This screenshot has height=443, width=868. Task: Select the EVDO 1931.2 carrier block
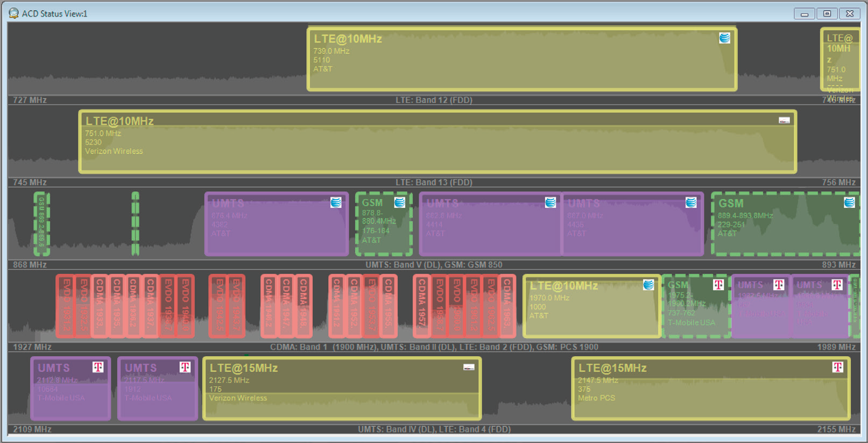[65, 306]
